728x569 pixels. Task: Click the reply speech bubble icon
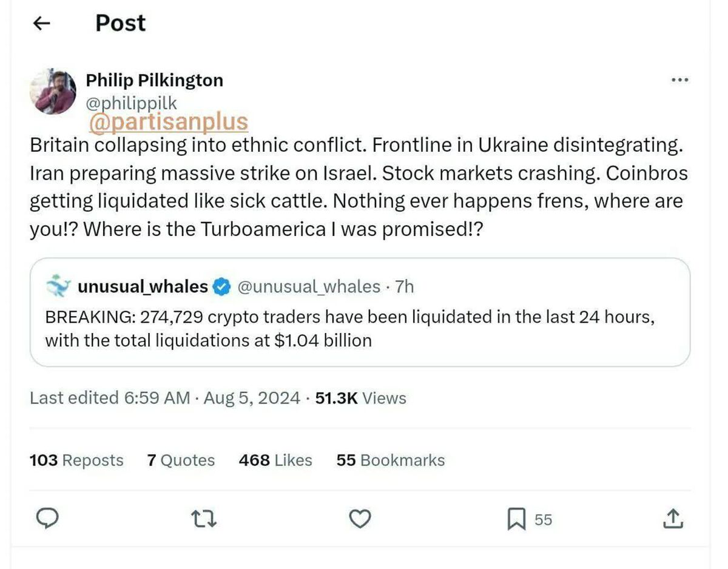pos(48,519)
